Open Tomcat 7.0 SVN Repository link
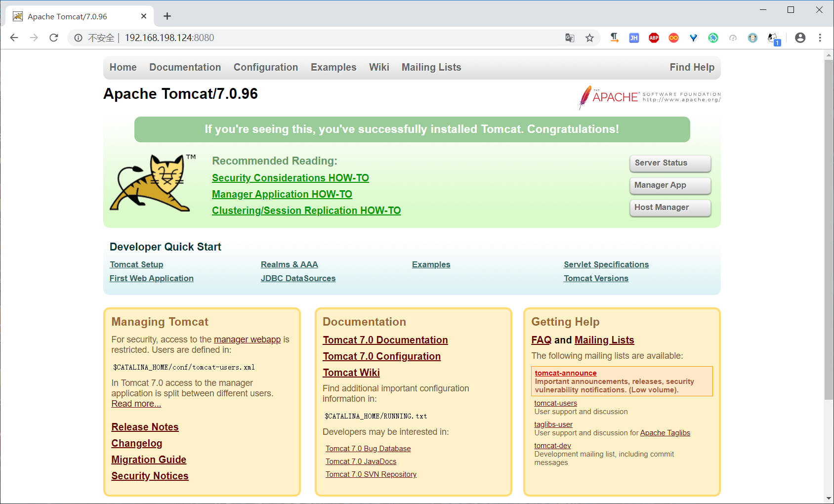The height and width of the screenshot is (504, 834). [x=371, y=474]
